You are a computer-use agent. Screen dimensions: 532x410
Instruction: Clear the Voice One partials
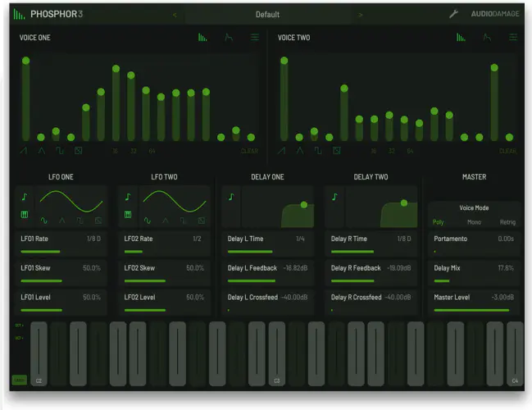(x=249, y=151)
